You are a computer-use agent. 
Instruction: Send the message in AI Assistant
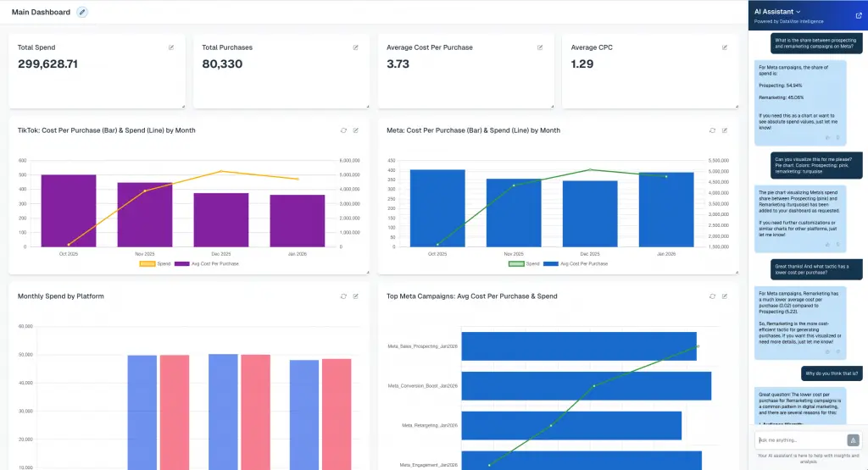pyautogui.click(x=853, y=440)
